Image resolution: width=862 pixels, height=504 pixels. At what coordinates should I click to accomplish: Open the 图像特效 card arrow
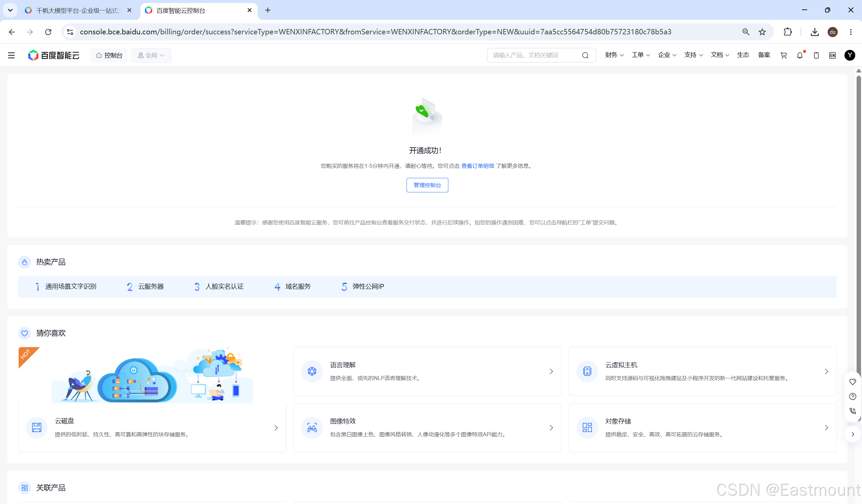tap(551, 428)
